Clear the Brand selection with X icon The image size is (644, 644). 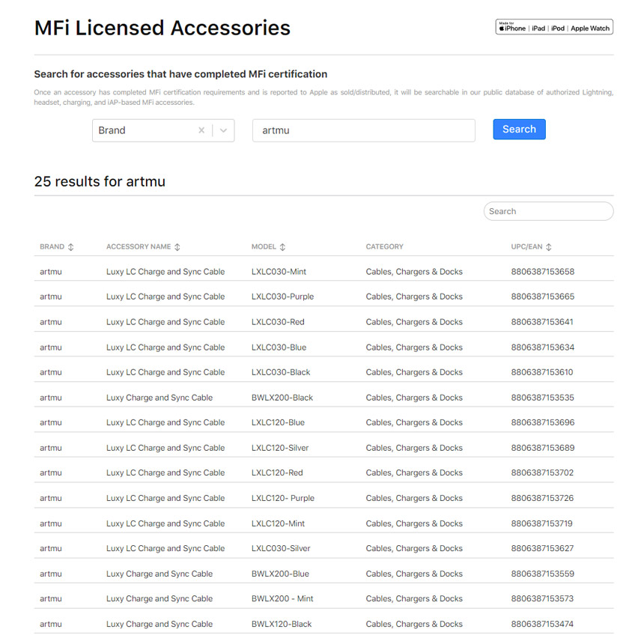coord(201,130)
